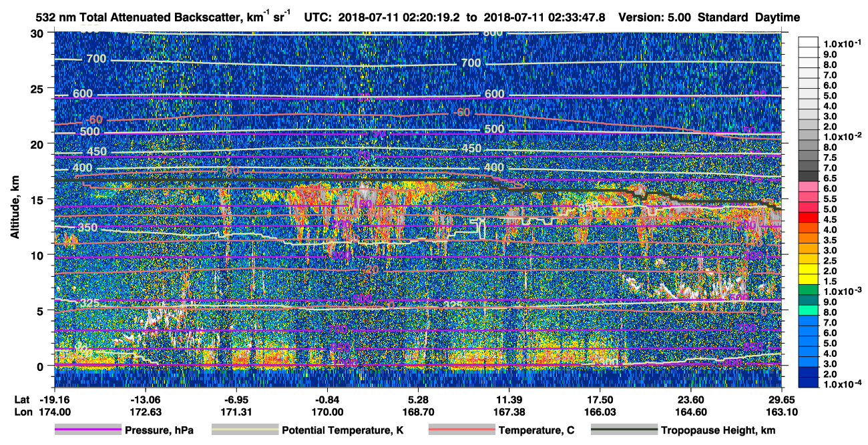Click the latitude value '5.28'
This screenshot has height=445, width=868.
point(418,399)
